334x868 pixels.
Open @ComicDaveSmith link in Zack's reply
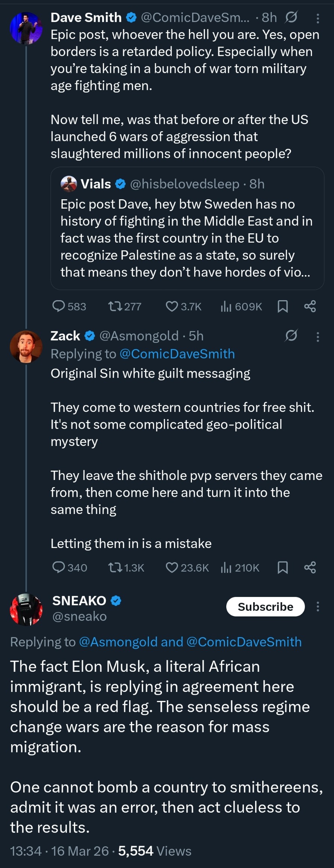click(x=177, y=354)
